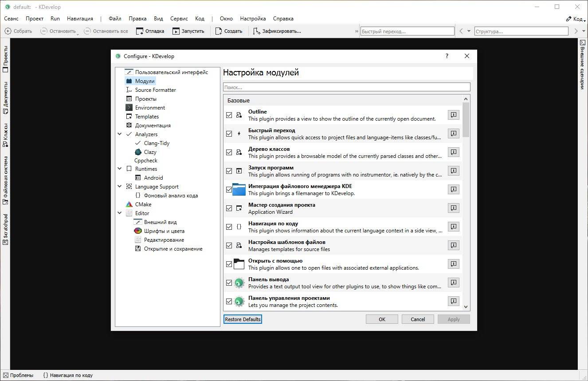Select the Android runtime tree item
The height and width of the screenshot is (381, 588).
click(149, 178)
